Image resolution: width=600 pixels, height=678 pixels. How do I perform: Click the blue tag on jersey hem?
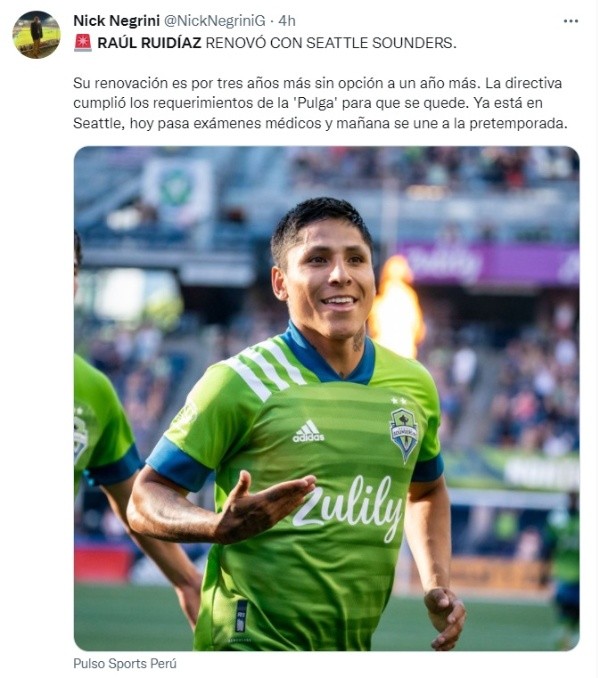(241, 616)
